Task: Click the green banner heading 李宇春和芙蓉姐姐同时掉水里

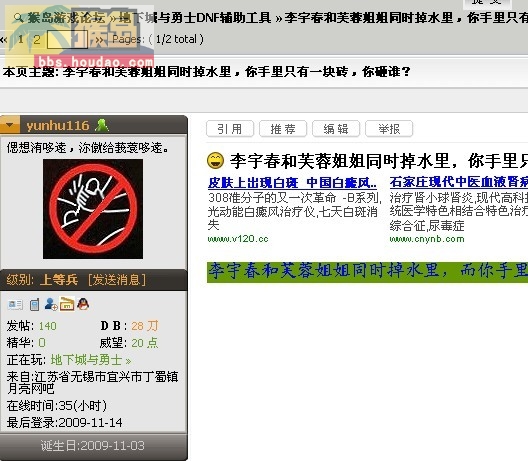Action: coord(367,272)
